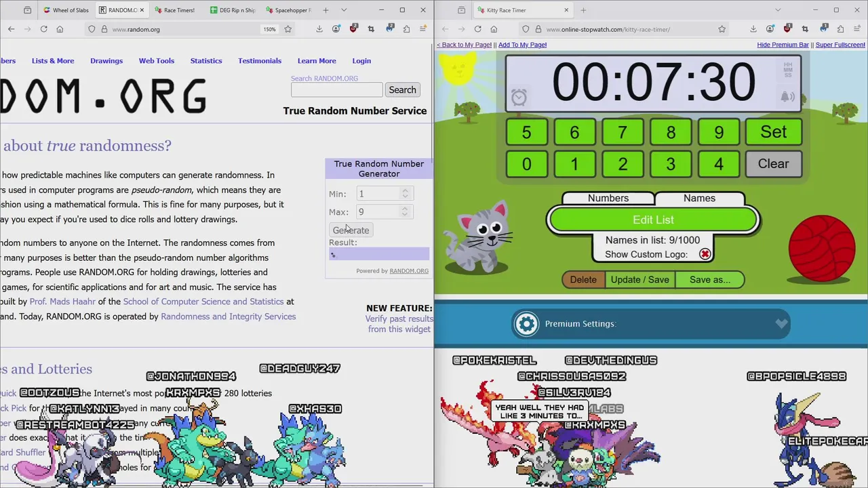Open the Lists & More menu
The image size is (868, 488).
coord(53,60)
